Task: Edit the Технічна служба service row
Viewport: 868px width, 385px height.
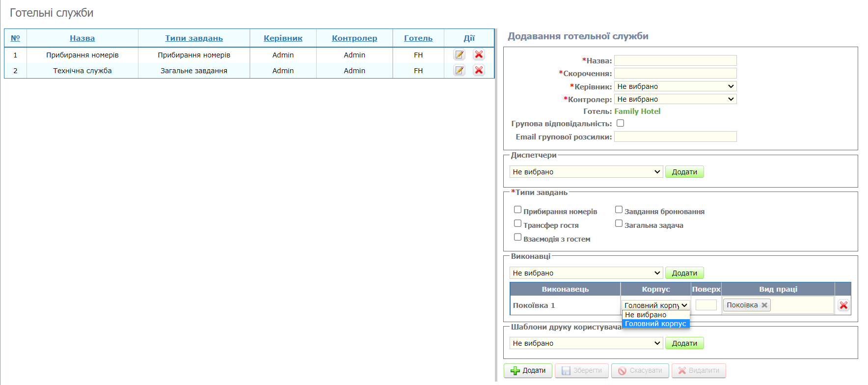Action: coord(459,71)
